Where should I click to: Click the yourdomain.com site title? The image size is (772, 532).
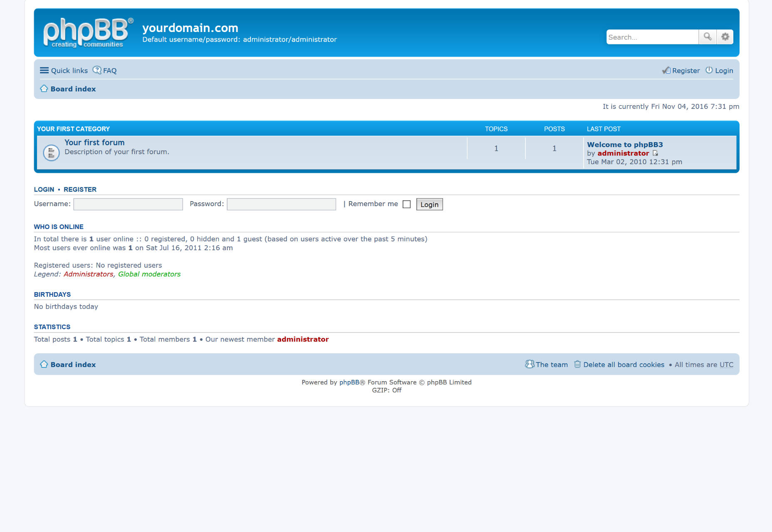[190, 28]
